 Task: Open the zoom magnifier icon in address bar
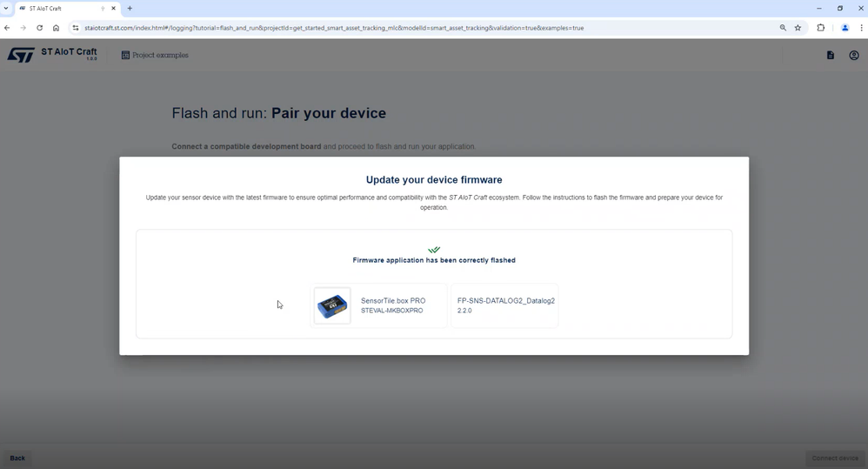[783, 28]
